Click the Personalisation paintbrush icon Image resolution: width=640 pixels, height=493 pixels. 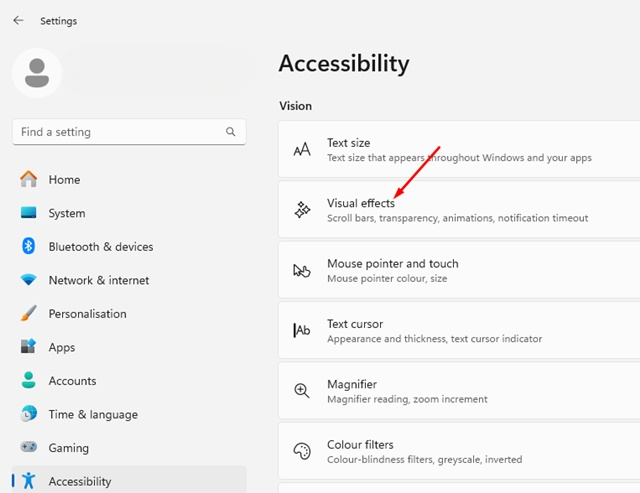(x=29, y=313)
